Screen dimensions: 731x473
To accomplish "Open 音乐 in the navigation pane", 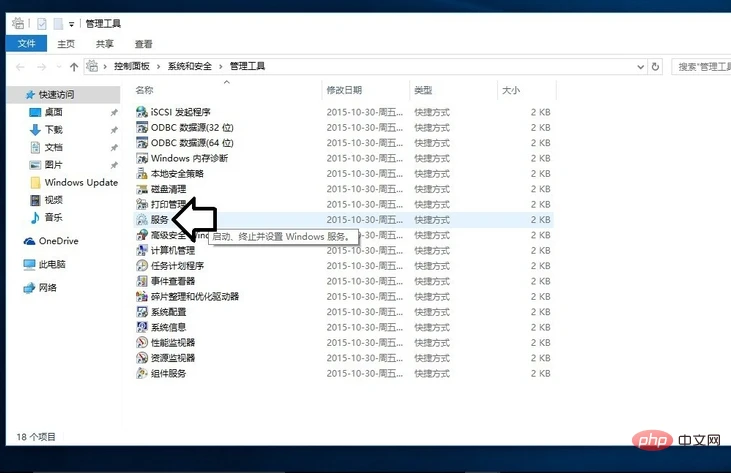I will click(x=54, y=217).
